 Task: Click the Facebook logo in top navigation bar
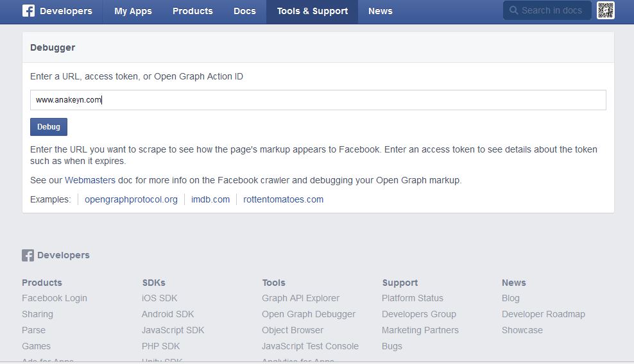pos(28,10)
